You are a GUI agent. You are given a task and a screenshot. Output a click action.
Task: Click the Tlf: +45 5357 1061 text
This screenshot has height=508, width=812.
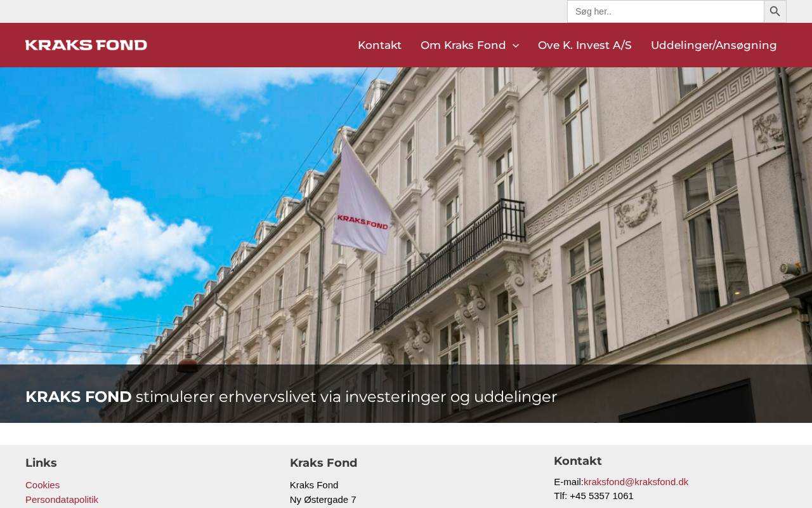point(594,496)
